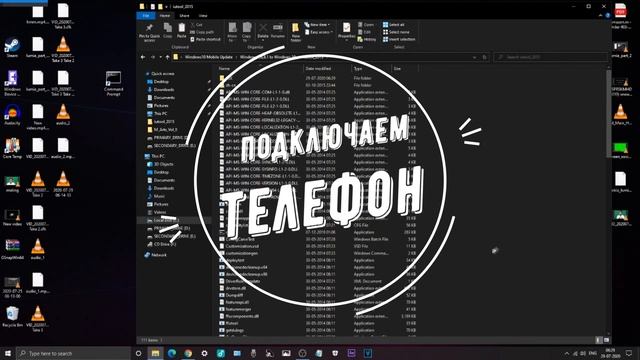Select the Core Temp desktop icon

pos(12,149)
